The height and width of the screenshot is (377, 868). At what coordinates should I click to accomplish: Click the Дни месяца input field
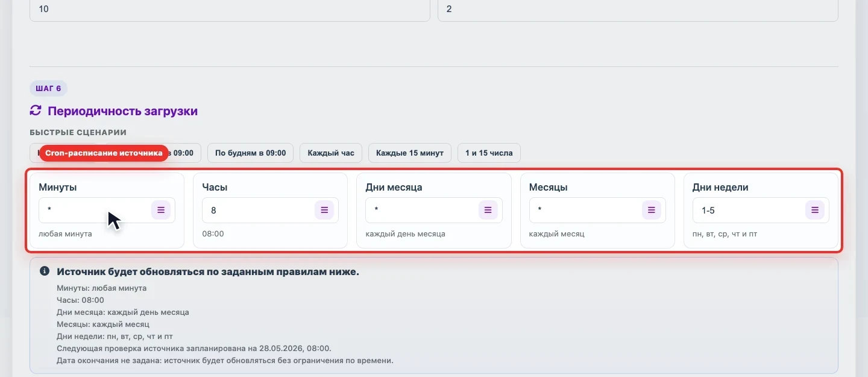click(434, 210)
